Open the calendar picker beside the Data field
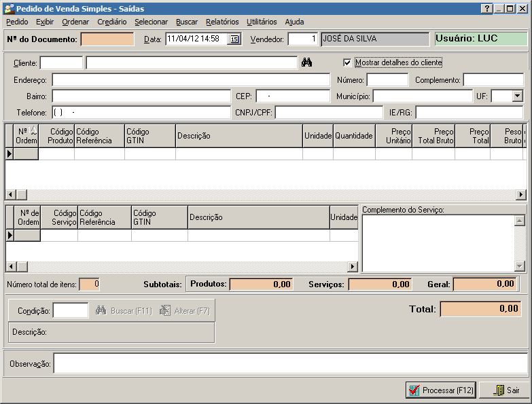The image size is (532, 404). click(x=234, y=39)
